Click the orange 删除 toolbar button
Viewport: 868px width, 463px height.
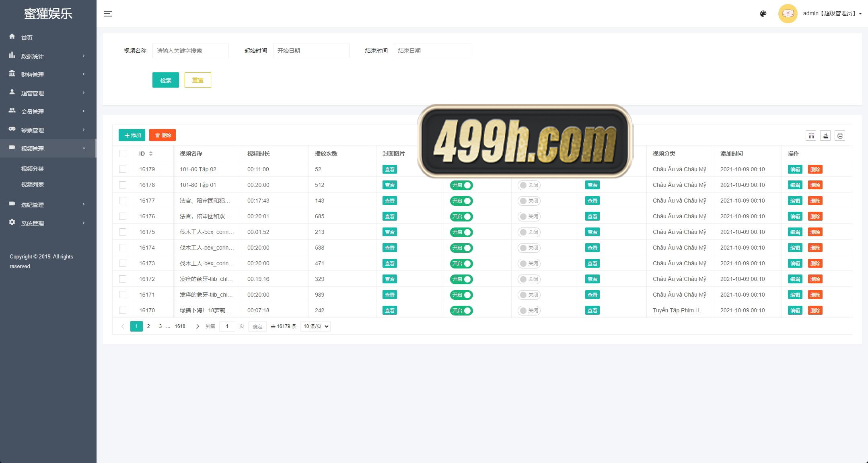(x=162, y=135)
